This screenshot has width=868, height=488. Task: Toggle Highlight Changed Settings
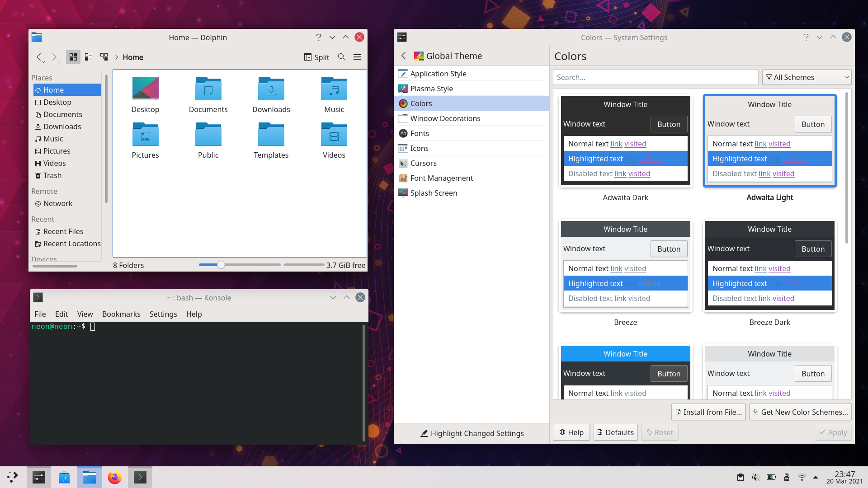point(472,433)
